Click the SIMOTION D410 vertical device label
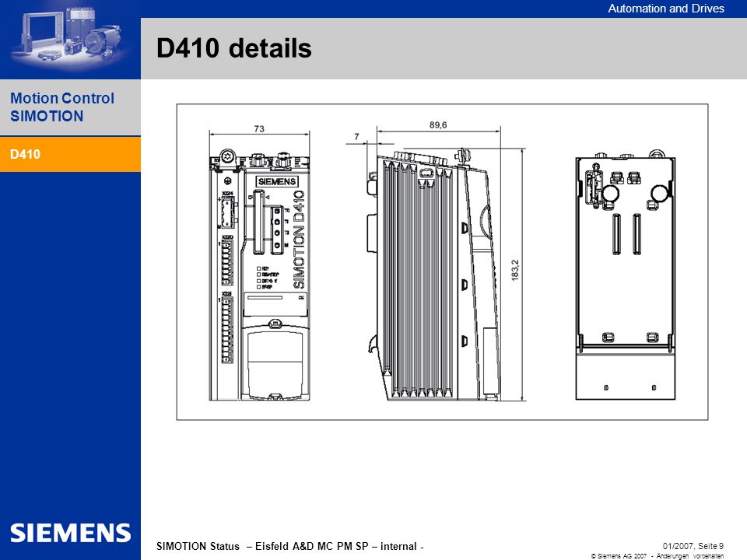The height and width of the screenshot is (560, 747). tap(299, 239)
